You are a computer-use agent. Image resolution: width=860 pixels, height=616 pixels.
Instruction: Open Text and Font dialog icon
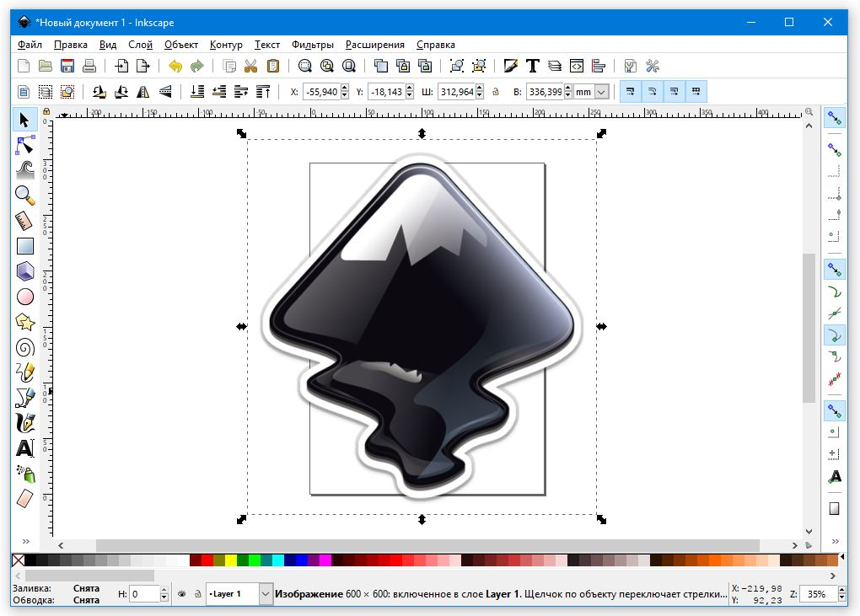(533, 67)
